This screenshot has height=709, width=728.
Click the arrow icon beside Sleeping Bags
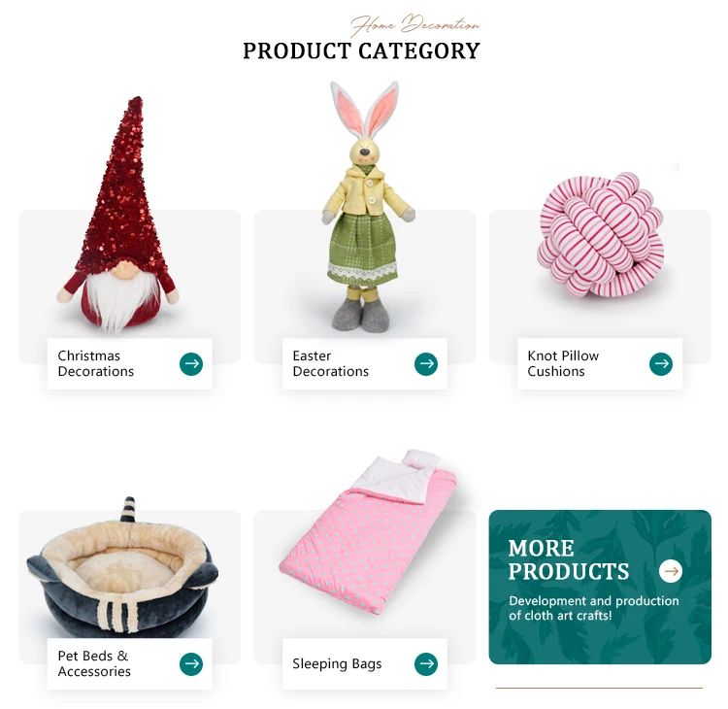coord(426,663)
